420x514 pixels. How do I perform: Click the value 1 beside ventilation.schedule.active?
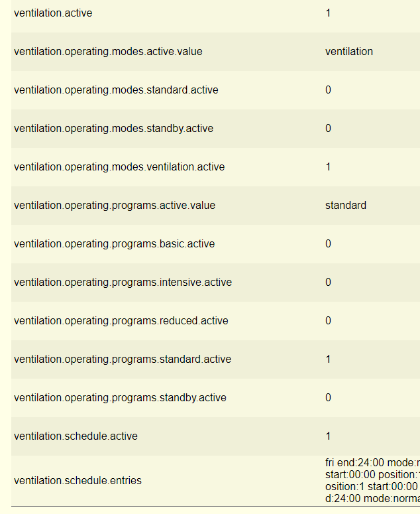tap(328, 436)
